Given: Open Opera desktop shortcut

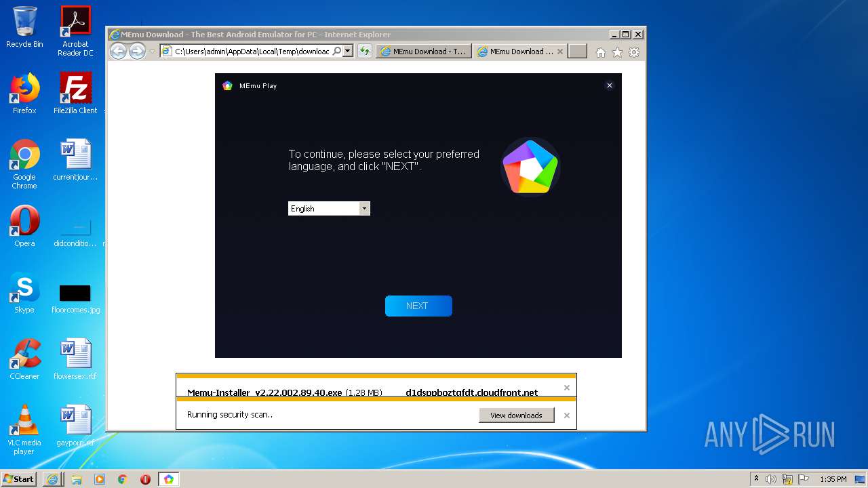Looking at the screenshot, I should 24,226.
